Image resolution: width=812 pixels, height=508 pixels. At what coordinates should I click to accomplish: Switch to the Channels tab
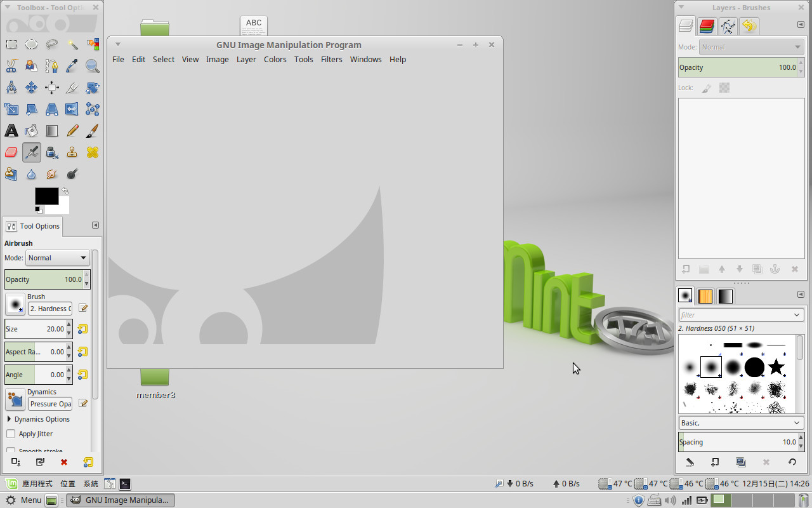[707, 26]
